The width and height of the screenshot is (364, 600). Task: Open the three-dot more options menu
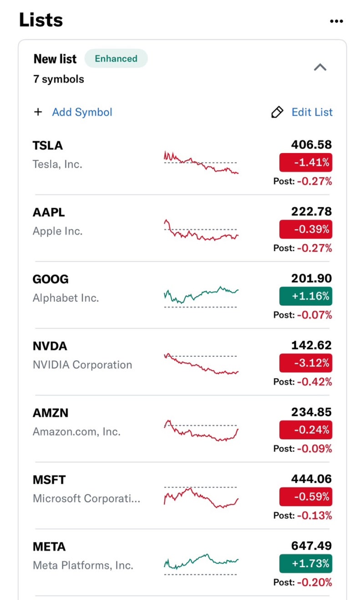[x=336, y=21]
